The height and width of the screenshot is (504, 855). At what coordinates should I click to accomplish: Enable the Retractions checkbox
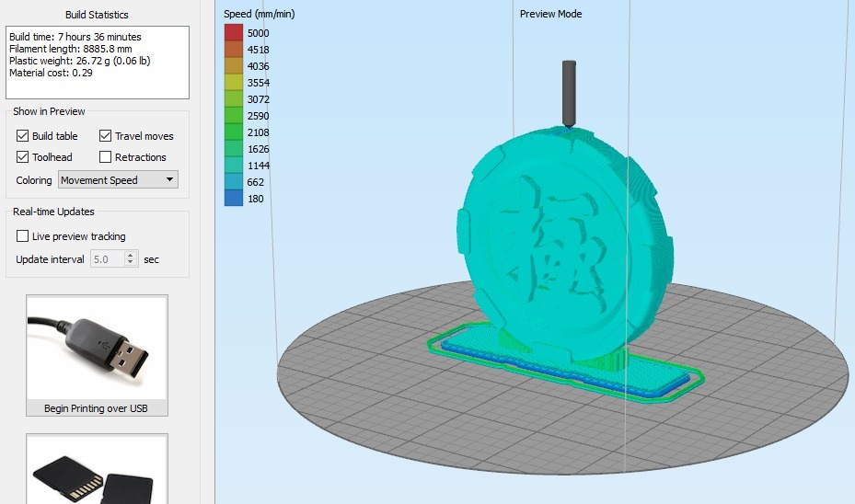tap(105, 157)
